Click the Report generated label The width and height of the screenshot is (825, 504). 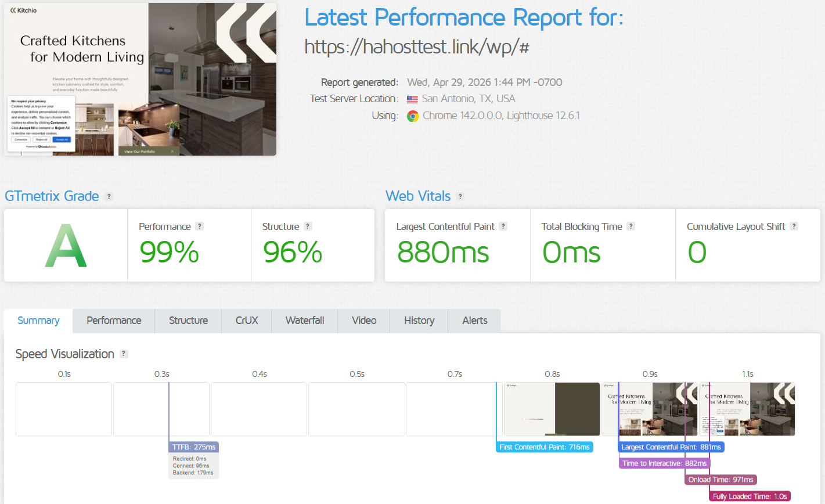click(359, 82)
